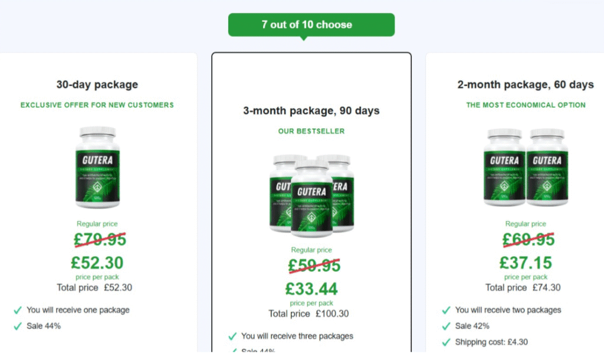Click the three-bottle Gutera product image
The height and width of the screenshot is (364, 604).
coord(311,192)
